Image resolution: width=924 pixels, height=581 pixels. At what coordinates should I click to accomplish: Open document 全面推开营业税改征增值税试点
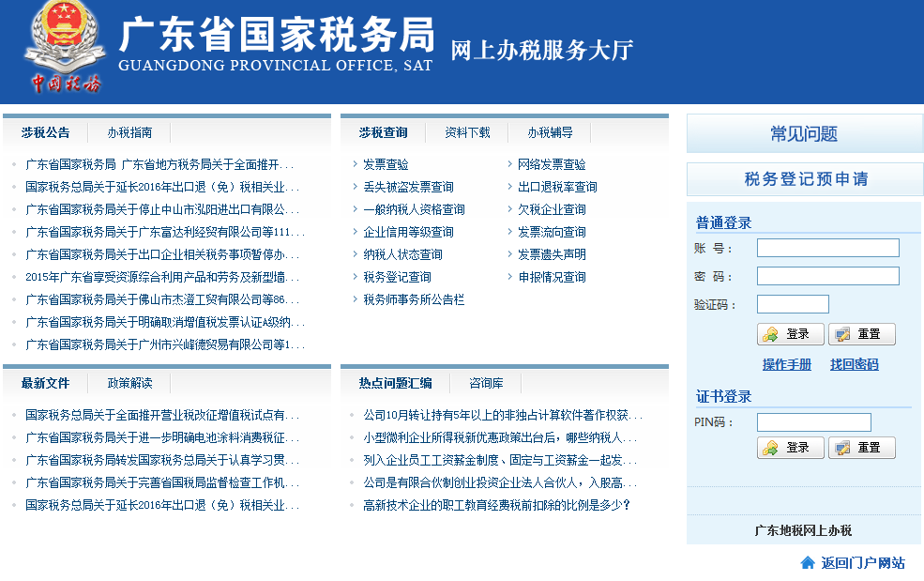point(162,415)
